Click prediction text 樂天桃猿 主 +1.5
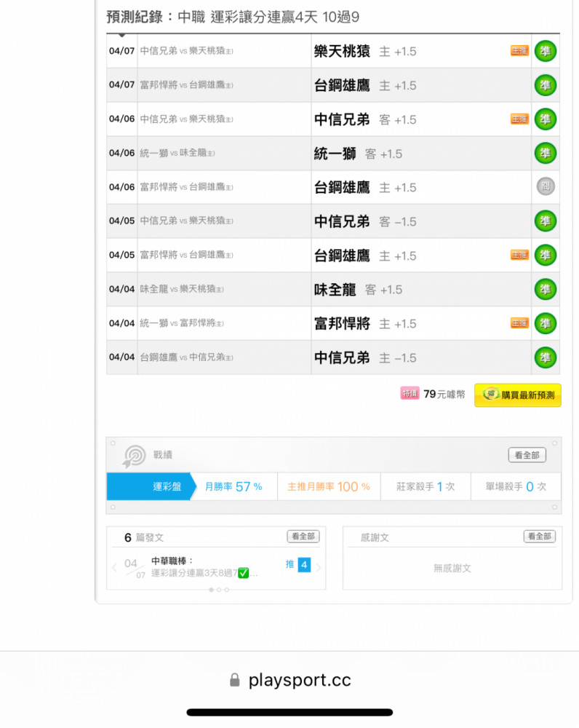The height and width of the screenshot is (728, 579). tap(365, 51)
